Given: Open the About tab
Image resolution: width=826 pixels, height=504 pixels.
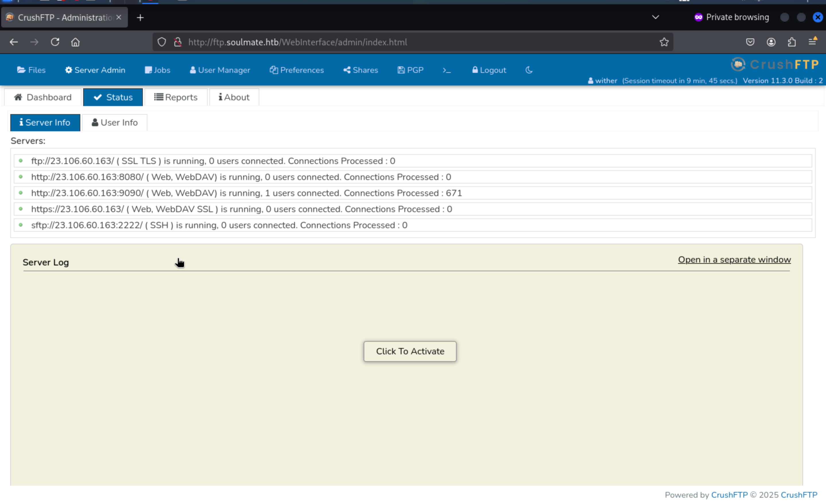Looking at the screenshot, I should [x=234, y=97].
